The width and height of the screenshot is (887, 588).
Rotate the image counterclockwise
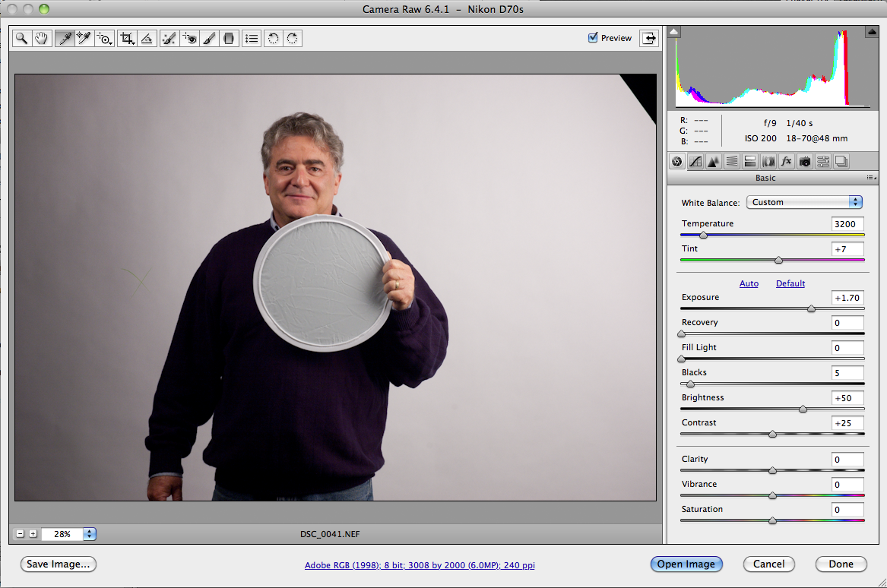[272, 38]
